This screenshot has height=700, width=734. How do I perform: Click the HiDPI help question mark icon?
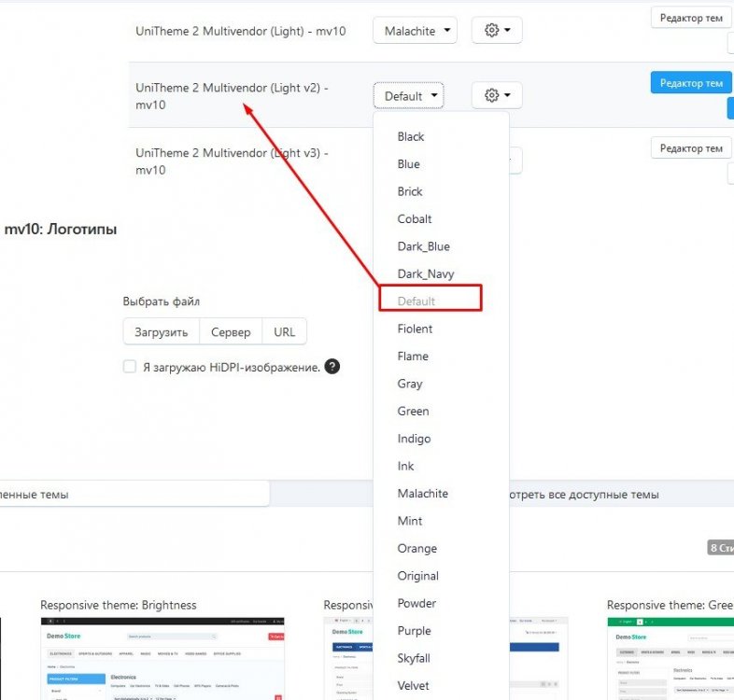332,367
